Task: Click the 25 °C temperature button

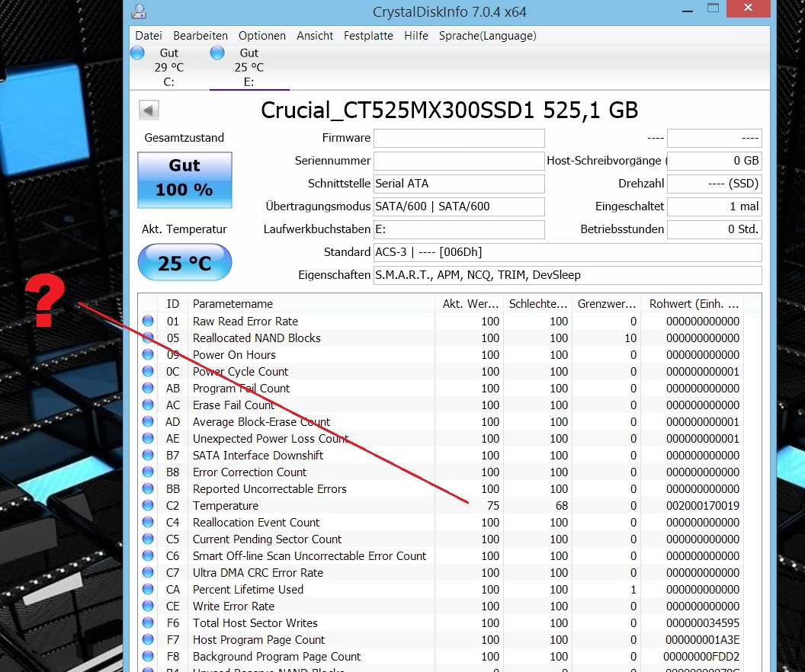Action: 184,263
